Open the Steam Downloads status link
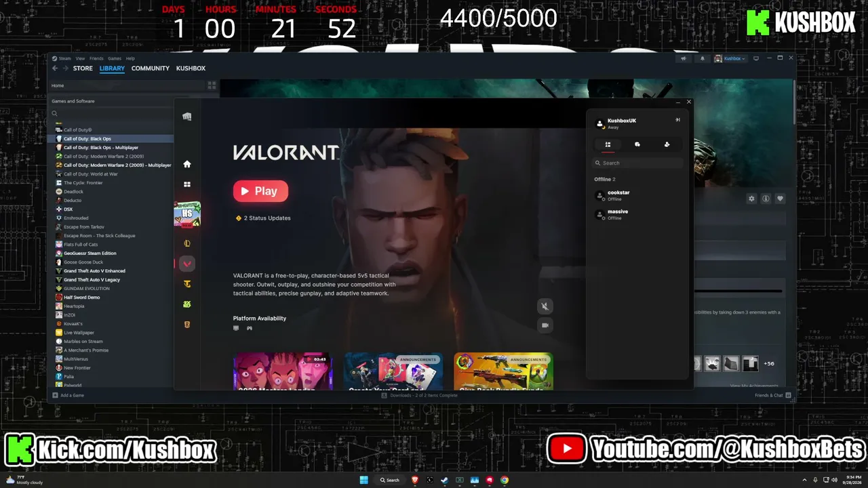Image resolution: width=868 pixels, height=488 pixels. coord(419,395)
